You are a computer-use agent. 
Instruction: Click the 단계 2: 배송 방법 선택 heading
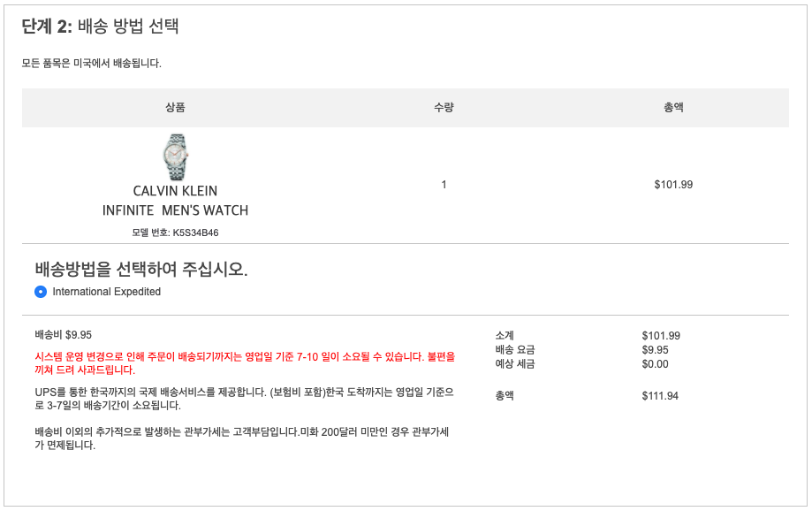pos(101,27)
